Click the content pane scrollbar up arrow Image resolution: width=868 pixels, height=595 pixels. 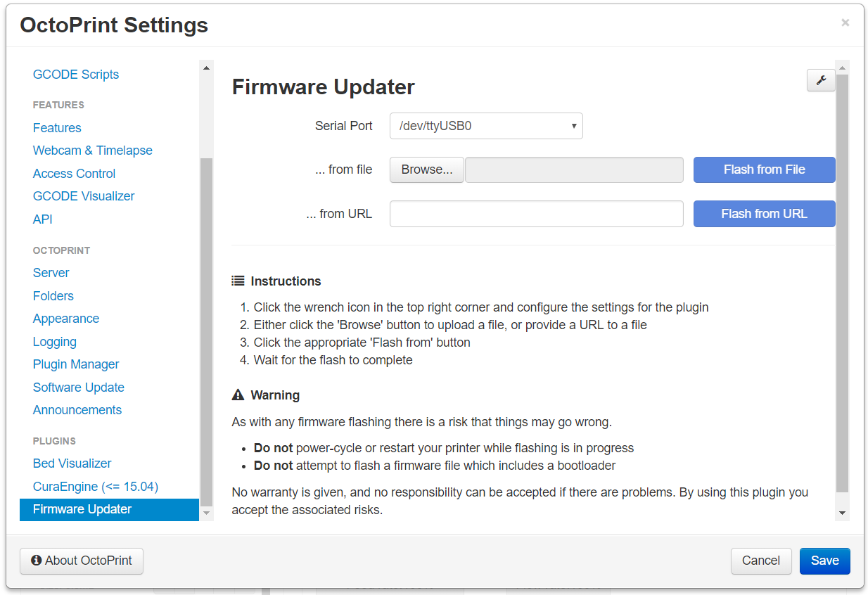pyautogui.click(x=843, y=68)
